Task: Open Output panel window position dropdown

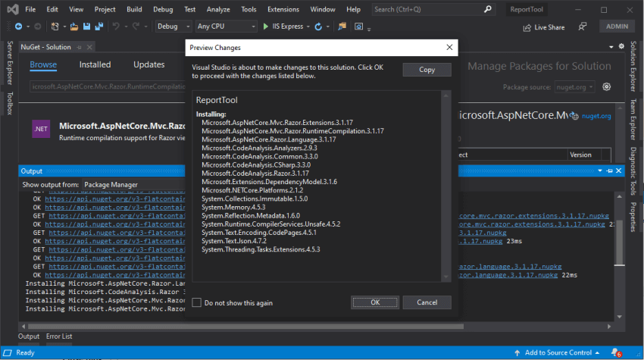Action: pyautogui.click(x=600, y=171)
